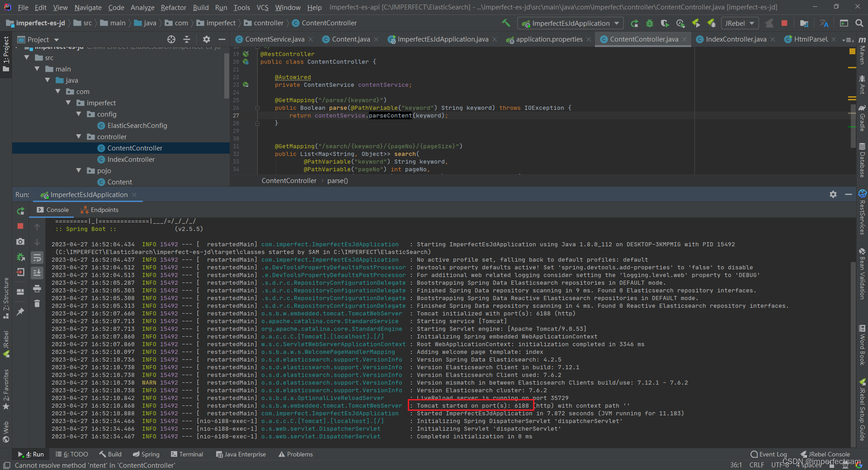Close the ContentController.java editor tab

[684, 39]
